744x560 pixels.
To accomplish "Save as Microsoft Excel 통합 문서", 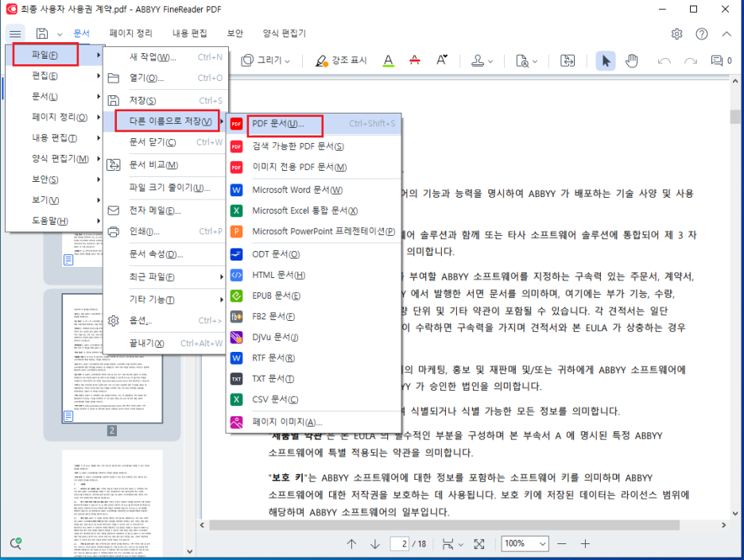I will pos(314,210).
